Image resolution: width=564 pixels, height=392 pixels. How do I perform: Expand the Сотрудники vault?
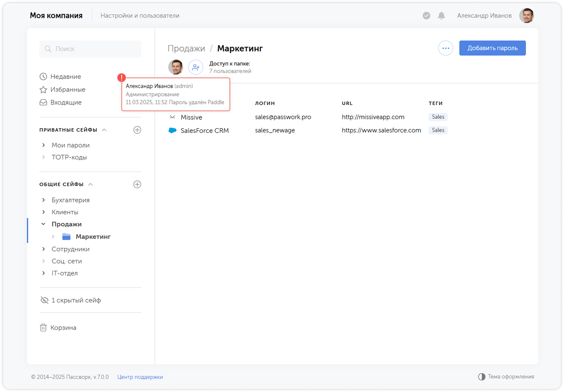44,249
